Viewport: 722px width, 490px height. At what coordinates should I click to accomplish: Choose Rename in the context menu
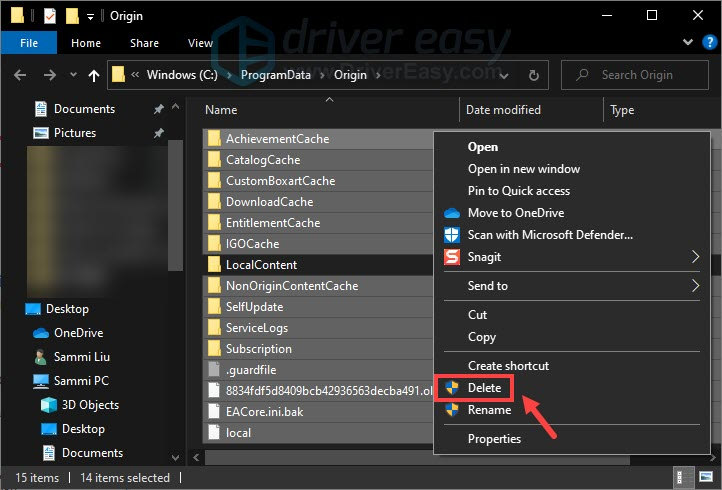pos(571,410)
